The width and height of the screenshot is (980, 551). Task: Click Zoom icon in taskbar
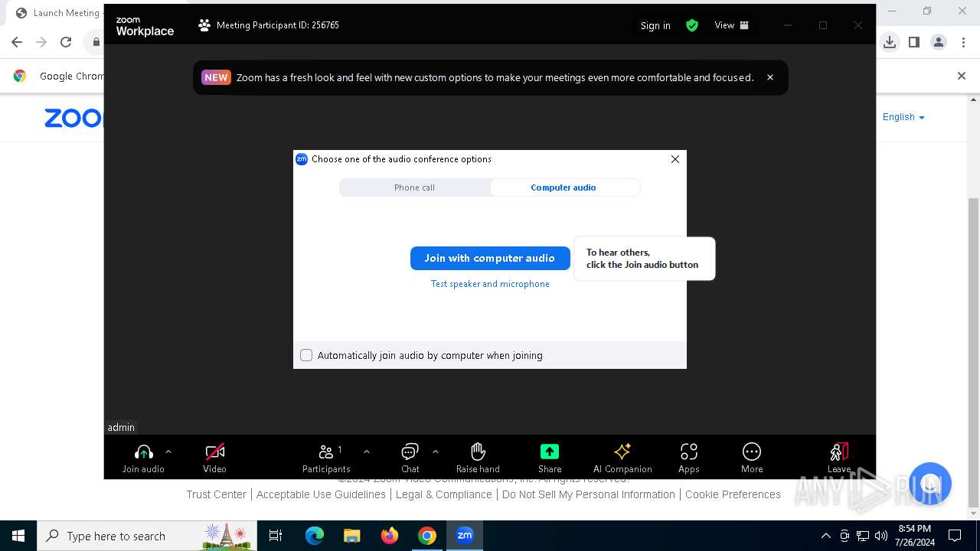(465, 536)
